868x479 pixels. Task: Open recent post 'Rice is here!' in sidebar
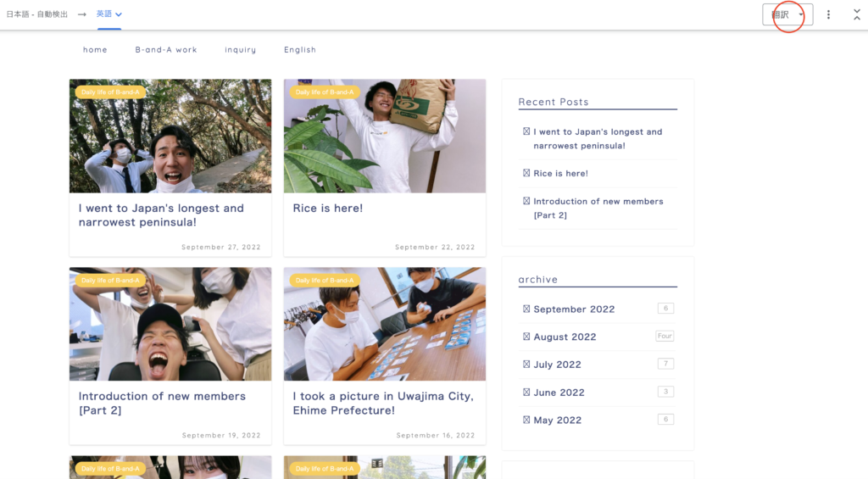click(x=561, y=173)
